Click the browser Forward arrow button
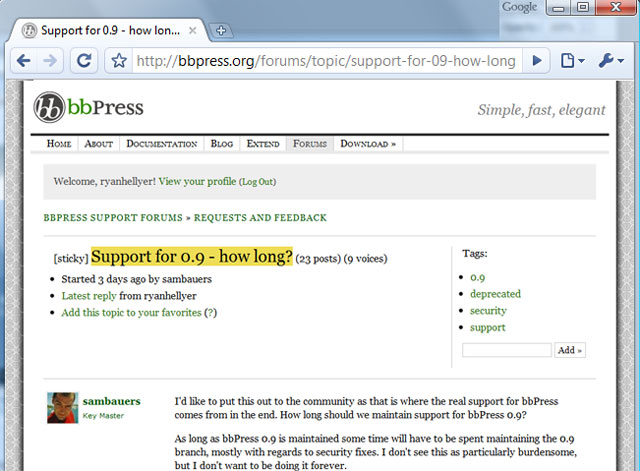This screenshot has width=640, height=471. (x=51, y=61)
